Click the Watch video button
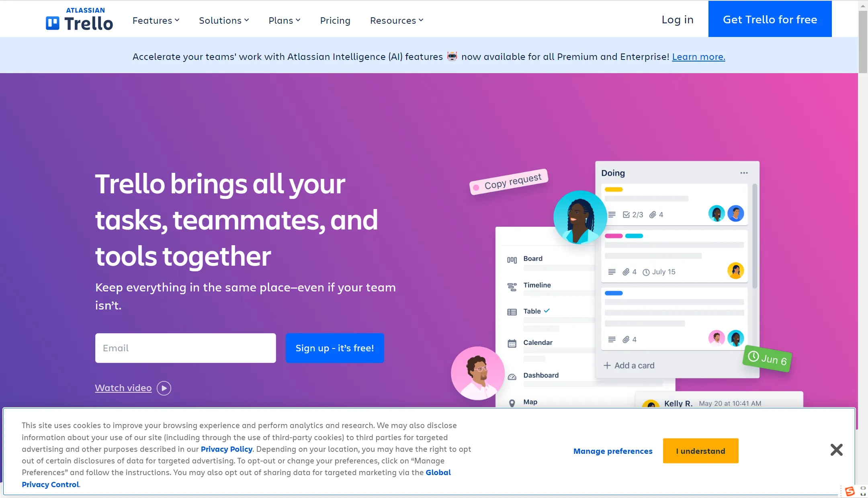 pos(131,387)
